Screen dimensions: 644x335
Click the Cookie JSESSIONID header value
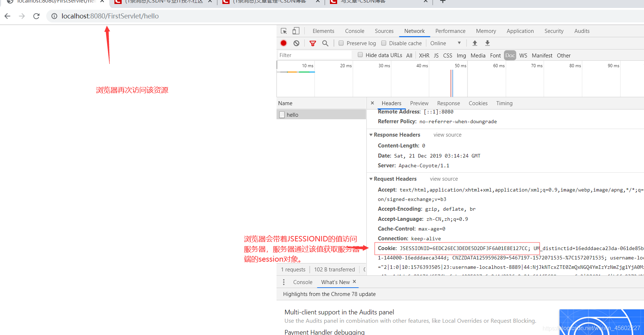pyautogui.click(x=465, y=248)
